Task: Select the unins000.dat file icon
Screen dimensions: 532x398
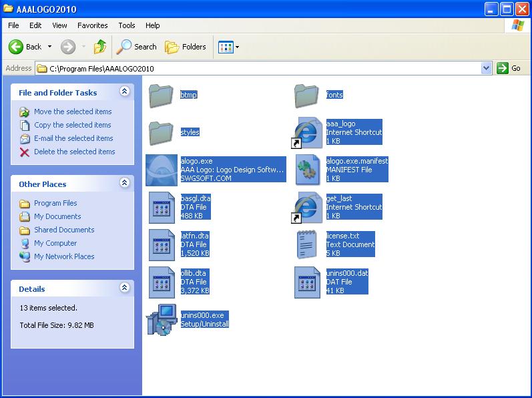Action: click(x=307, y=282)
